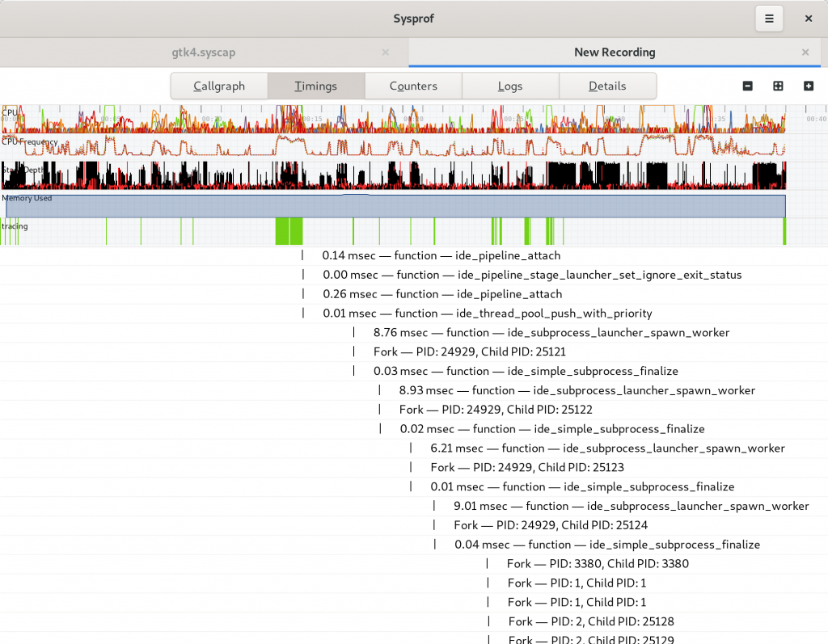Select the 8.76 msec spawn_worker entry
Image resolution: width=828 pixels, height=644 pixels.
pyautogui.click(x=414, y=333)
